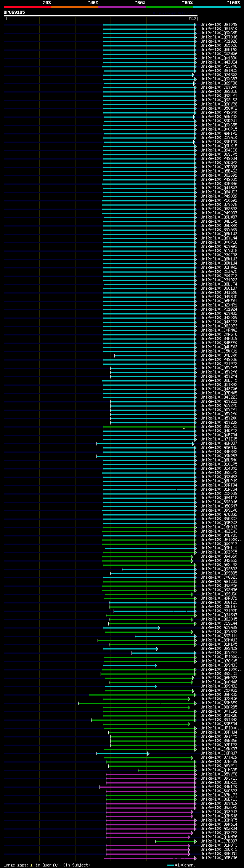Viewport: 244px width, 868px height.
Task: Select the label UniRef100_P31925
Action: click(x=219, y=611)
